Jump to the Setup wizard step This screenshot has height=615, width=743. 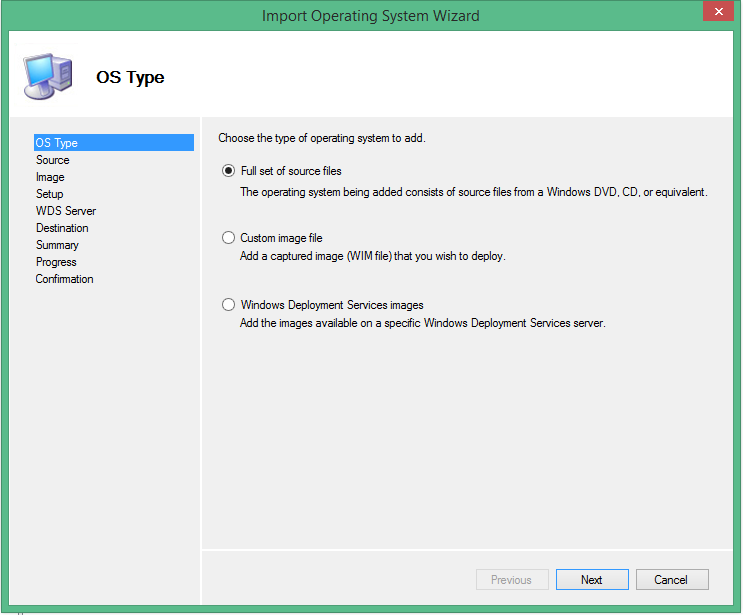point(50,194)
